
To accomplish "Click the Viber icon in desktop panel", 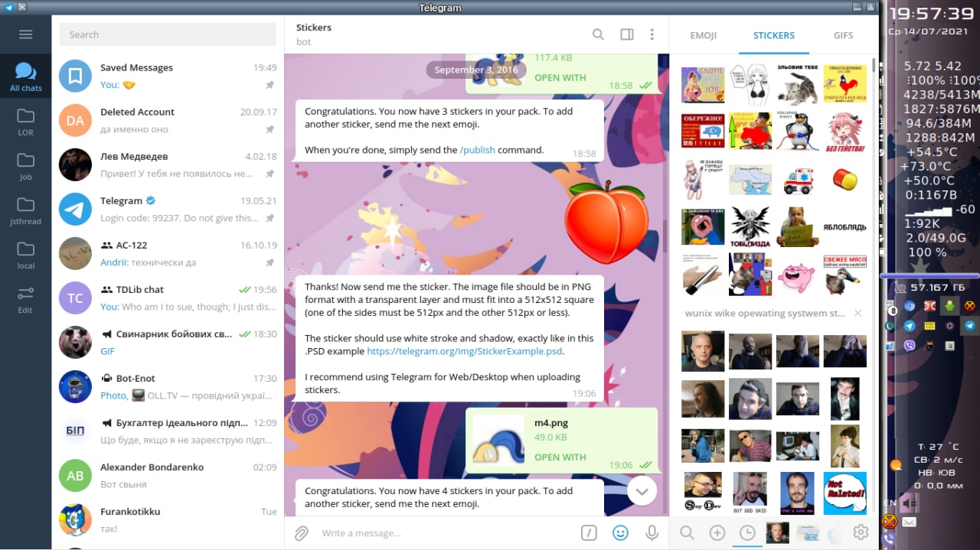I will 910,346.
